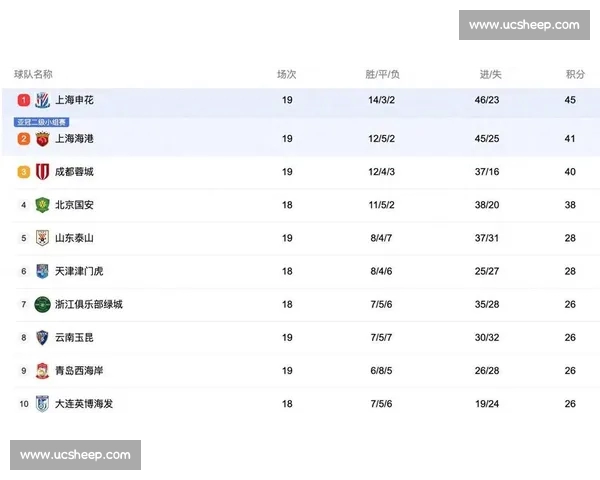600x480 pixels.
Task: Select the 成都蓉城 club badge
Action: 42,172
